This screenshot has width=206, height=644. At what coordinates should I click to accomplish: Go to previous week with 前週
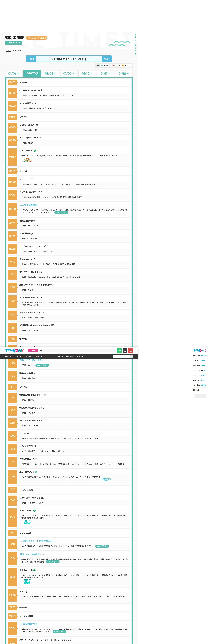pyautogui.click(x=31, y=59)
